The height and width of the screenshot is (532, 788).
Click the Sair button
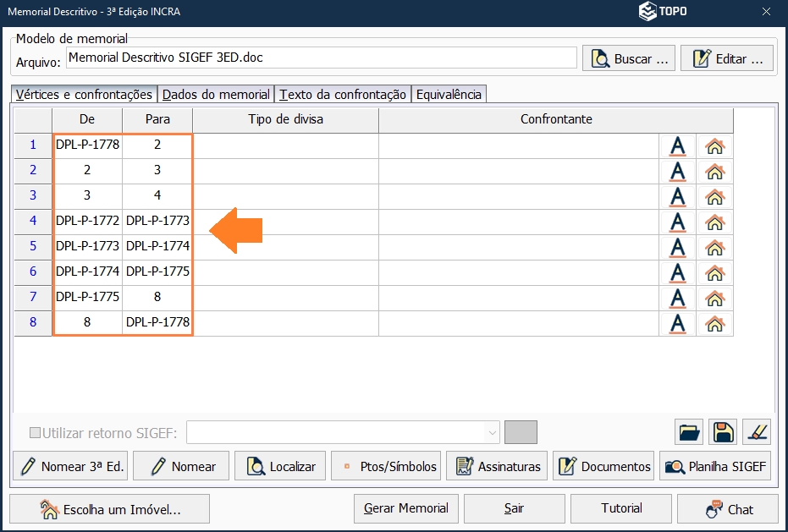click(x=514, y=508)
